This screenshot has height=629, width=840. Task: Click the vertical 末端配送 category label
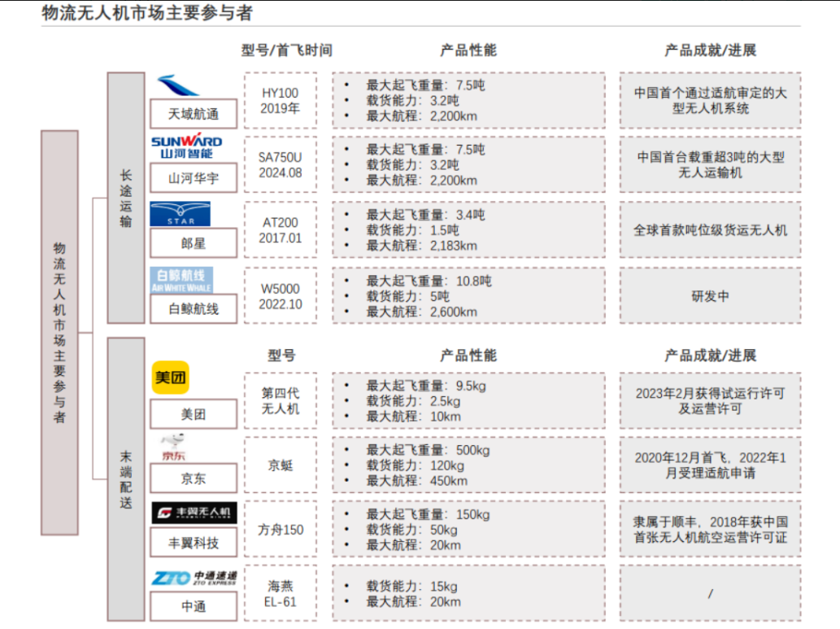[x=126, y=479]
